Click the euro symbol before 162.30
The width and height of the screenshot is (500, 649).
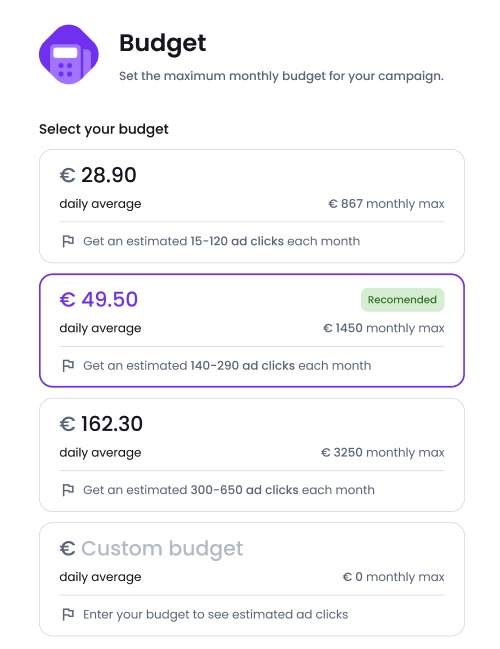pos(67,424)
